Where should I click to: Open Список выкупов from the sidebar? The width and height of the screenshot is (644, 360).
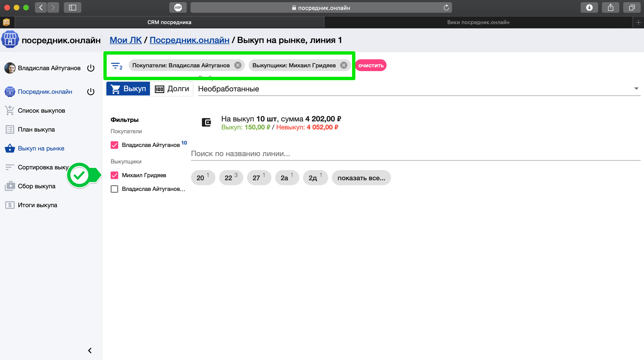click(x=41, y=110)
